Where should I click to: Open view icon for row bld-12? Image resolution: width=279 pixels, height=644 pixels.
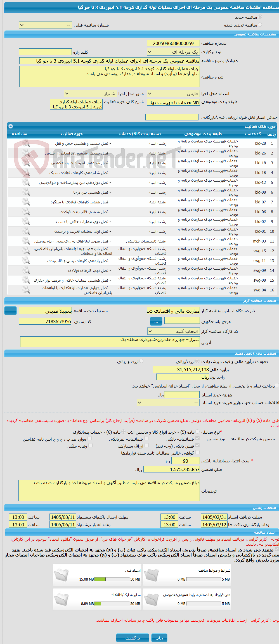click(26, 182)
